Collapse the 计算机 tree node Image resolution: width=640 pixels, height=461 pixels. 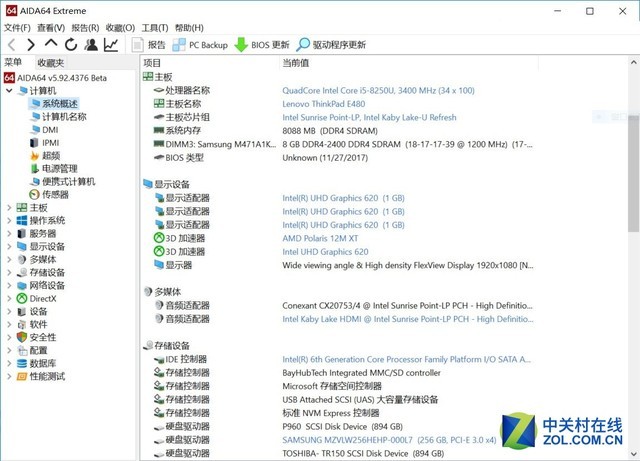click(x=9, y=91)
